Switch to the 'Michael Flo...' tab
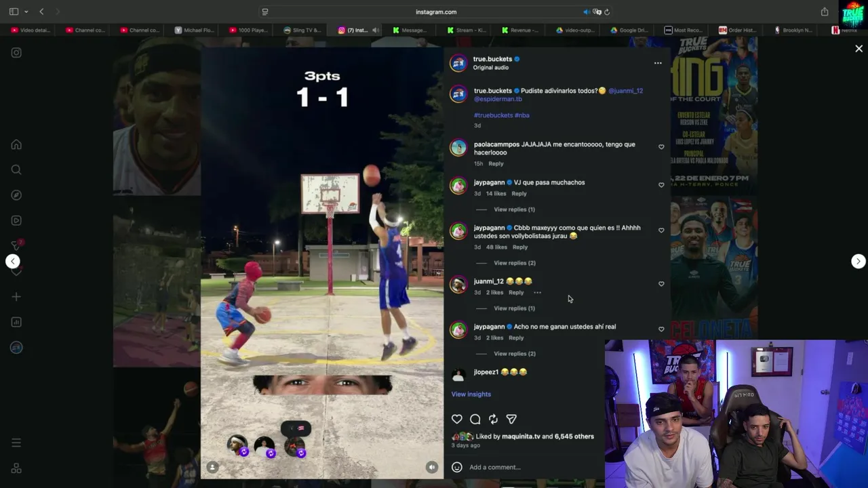Viewport: 868px width, 488px height. pos(195,30)
